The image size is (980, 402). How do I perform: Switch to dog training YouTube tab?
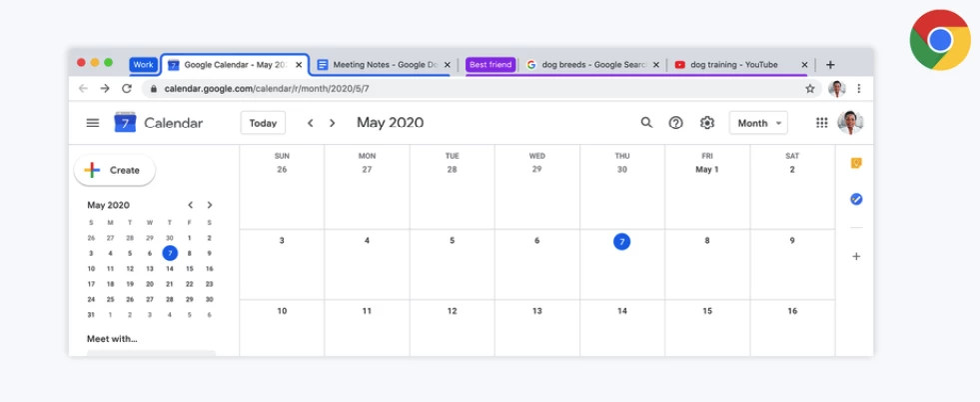[740, 64]
